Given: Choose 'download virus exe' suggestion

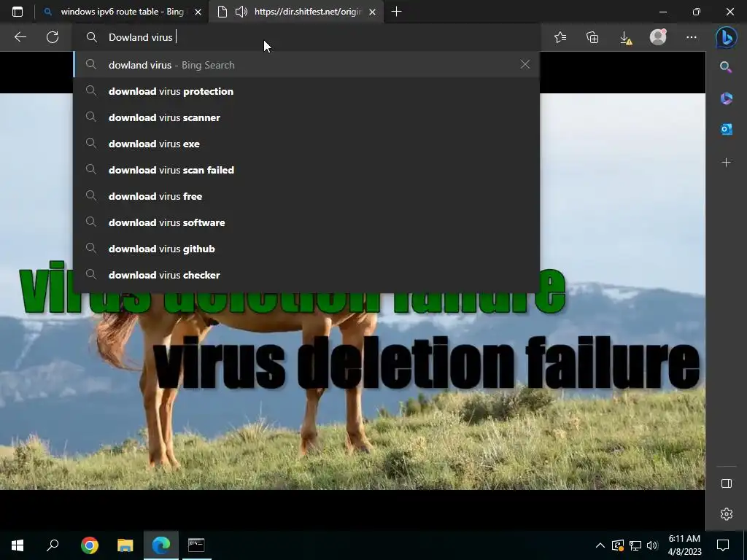Looking at the screenshot, I should (x=306, y=144).
